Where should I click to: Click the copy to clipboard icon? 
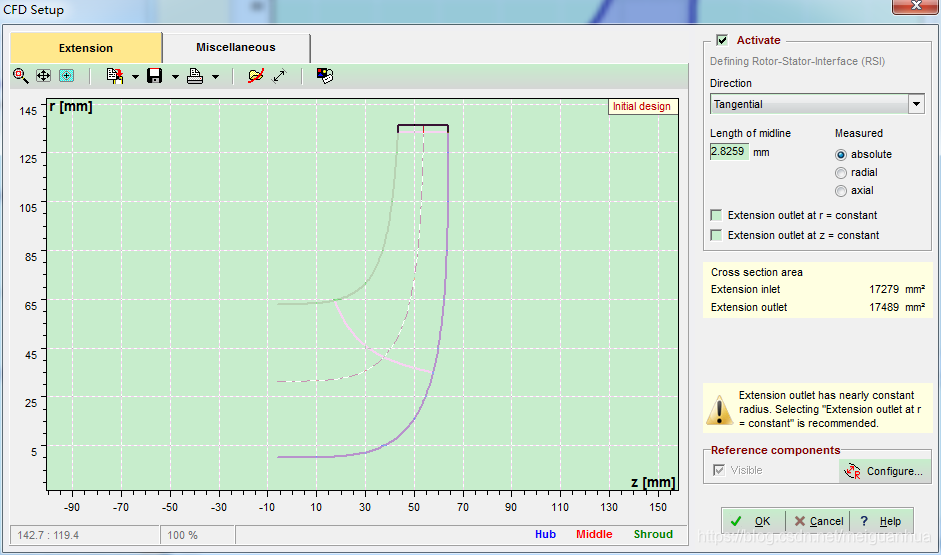(x=115, y=76)
